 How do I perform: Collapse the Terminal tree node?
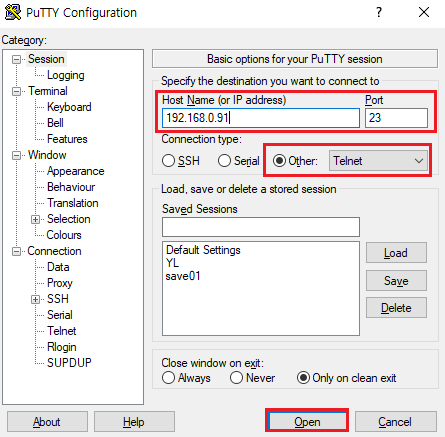16,91
